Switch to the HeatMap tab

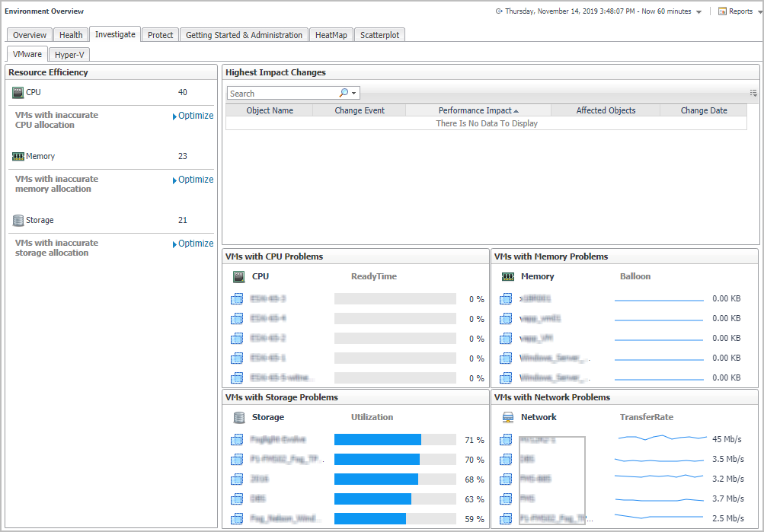pos(331,35)
